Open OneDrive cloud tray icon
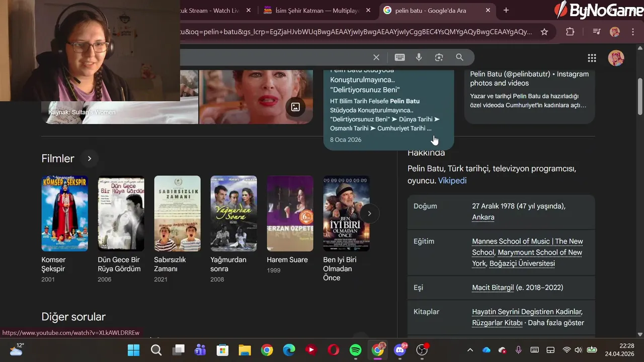This screenshot has height=362, width=644. (486, 350)
